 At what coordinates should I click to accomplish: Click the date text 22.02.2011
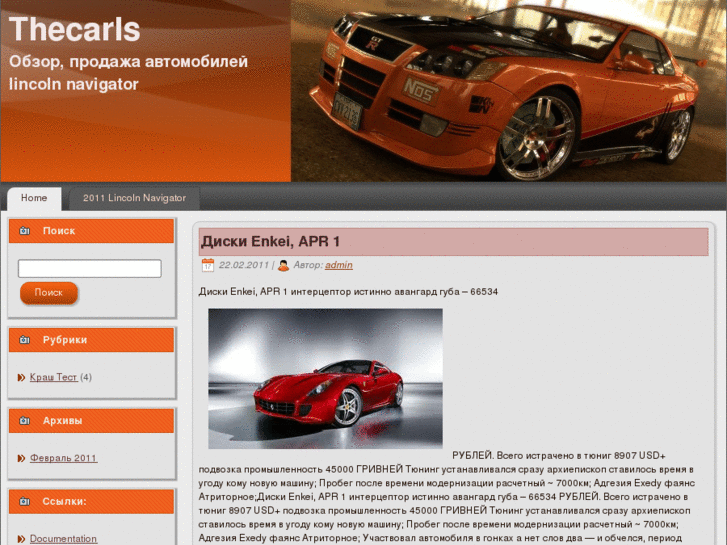[244, 265]
